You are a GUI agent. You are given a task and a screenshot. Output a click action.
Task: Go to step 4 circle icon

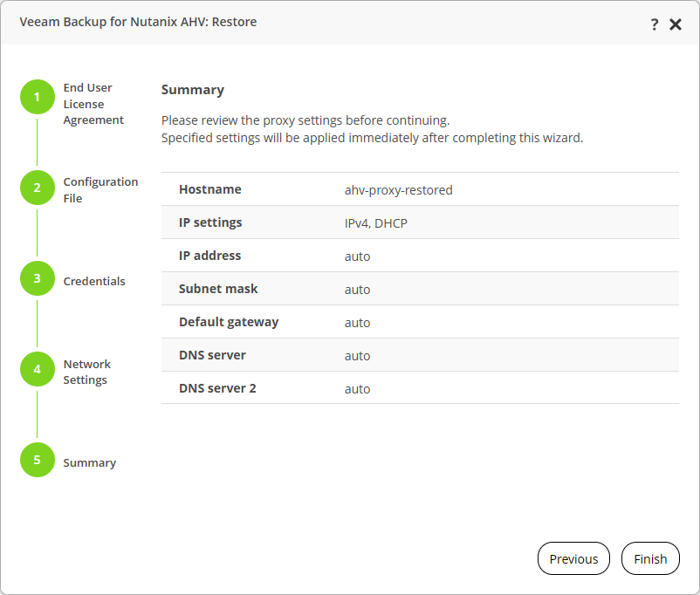click(x=38, y=369)
